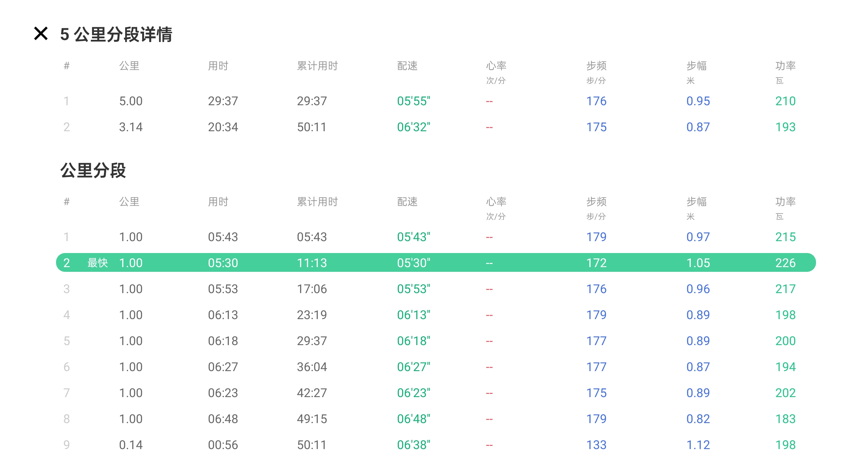
Task: Click the 最快 label in highlighted row
Action: click(x=97, y=263)
